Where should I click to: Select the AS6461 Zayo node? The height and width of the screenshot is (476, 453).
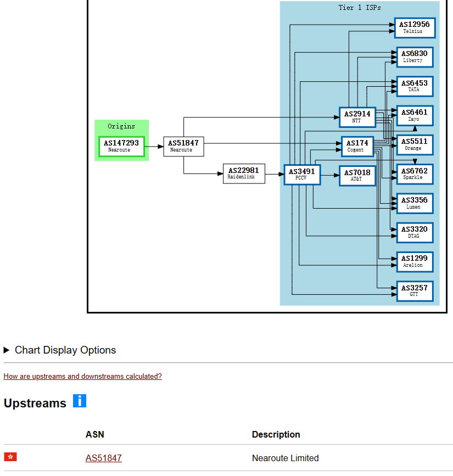415,115
